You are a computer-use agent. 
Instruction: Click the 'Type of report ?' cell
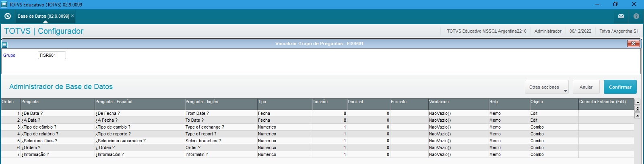point(221,134)
